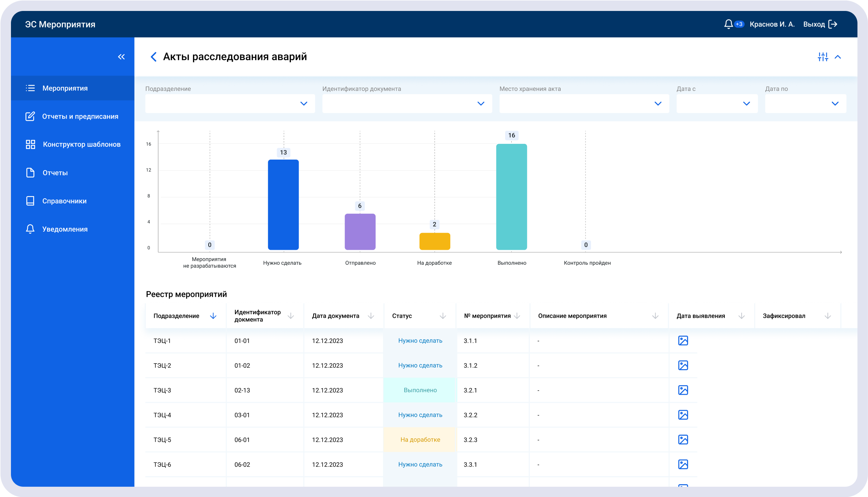The height and width of the screenshot is (497, 868).
Task: Go back using left arrow icon
Action: pos(153,57)
